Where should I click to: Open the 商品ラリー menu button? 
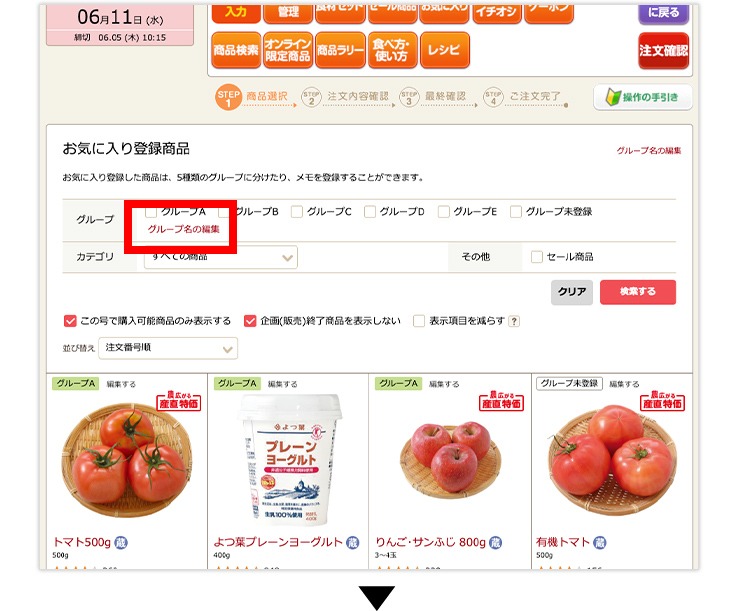coord(341,50)
